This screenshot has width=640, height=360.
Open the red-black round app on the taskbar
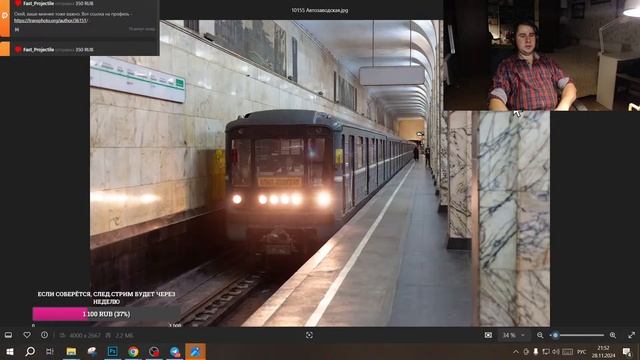coord(154,351)
